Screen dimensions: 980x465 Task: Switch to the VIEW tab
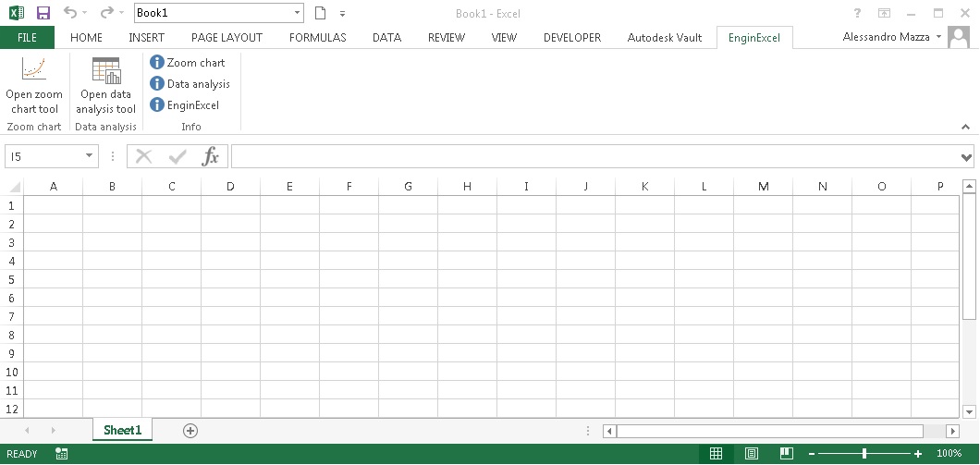coord(504,38)
